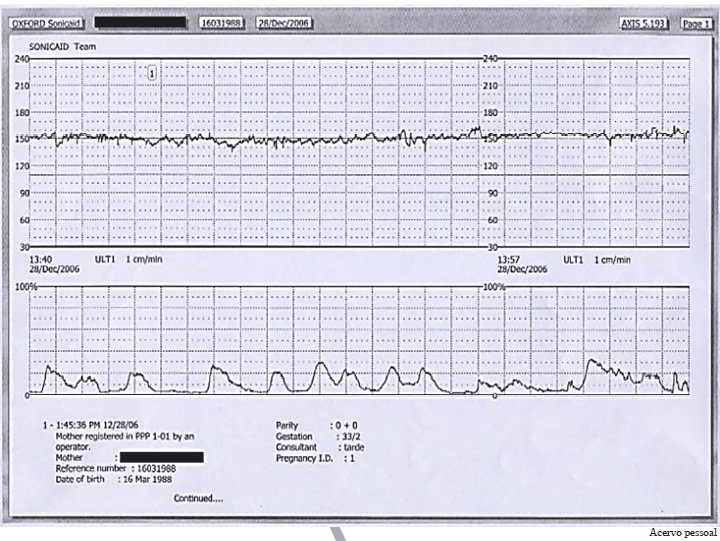
Task: Open the Page 1 indicator
Action: [694, 22]
